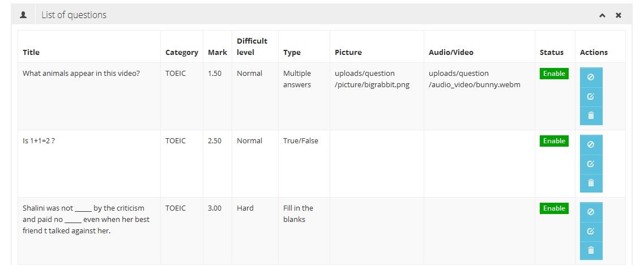Close the List of questions panel
Viewport: 644px width, 265px height.
pos(619,15)
